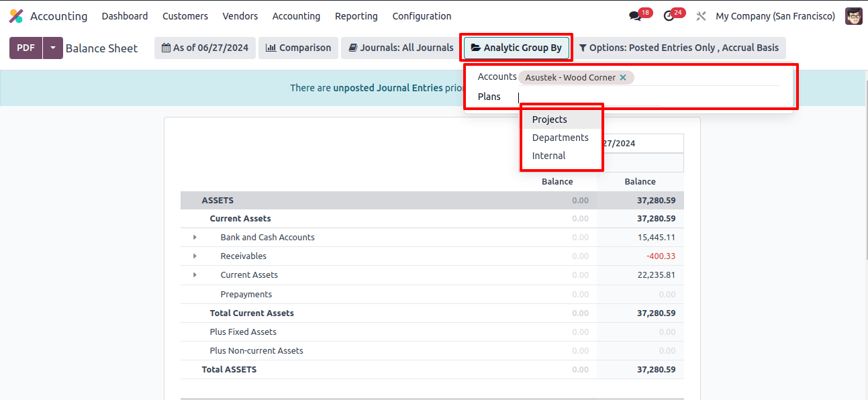Select Departments plan option
Image resolution: width=868 pixels, height=400 pixels.
point(561,138)
